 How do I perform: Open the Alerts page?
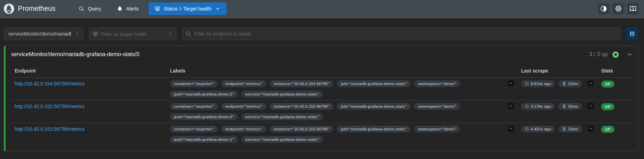coord(128,9)
